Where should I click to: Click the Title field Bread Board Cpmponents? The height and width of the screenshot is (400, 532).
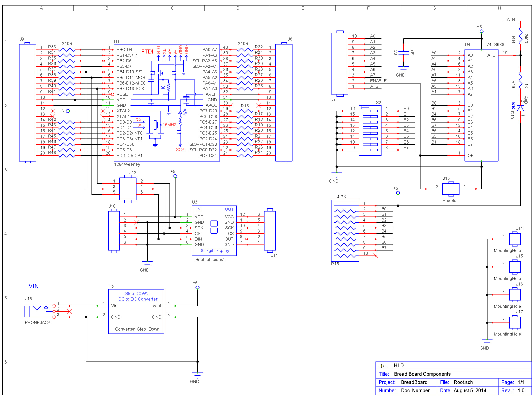coord(422,374)
